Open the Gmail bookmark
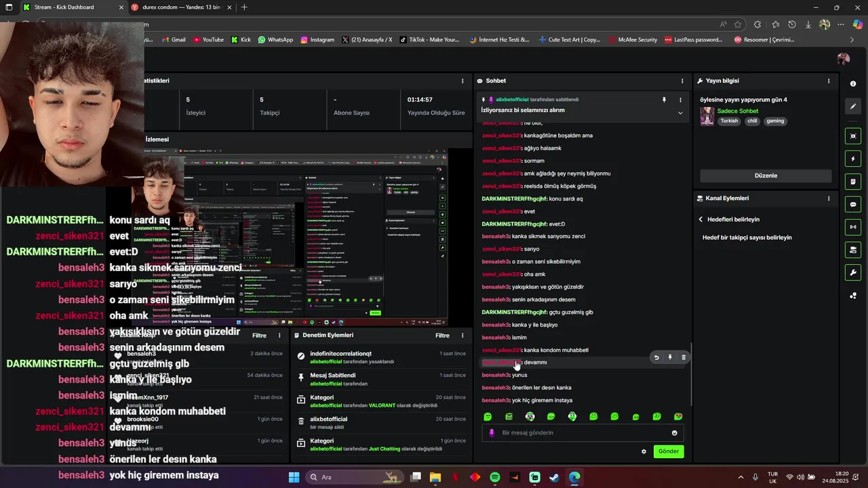This screenshot has width=868, height=488. pyautogui.click(x=174, y=39)
